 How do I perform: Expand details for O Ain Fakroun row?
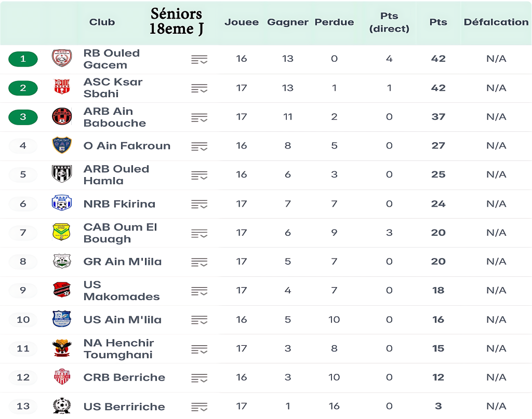[x=199, y=146]
